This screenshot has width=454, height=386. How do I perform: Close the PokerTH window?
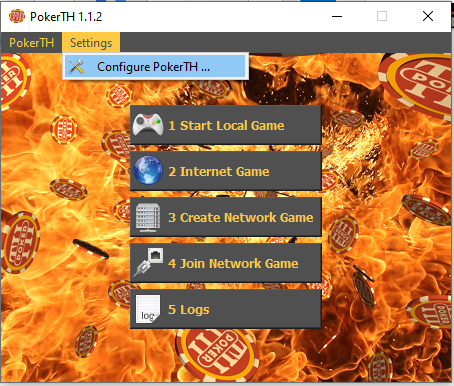[428, 16]
